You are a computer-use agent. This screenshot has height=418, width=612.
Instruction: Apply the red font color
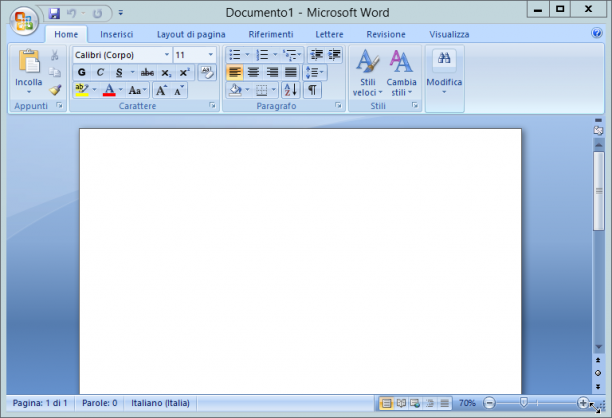(x=109, y=91)
